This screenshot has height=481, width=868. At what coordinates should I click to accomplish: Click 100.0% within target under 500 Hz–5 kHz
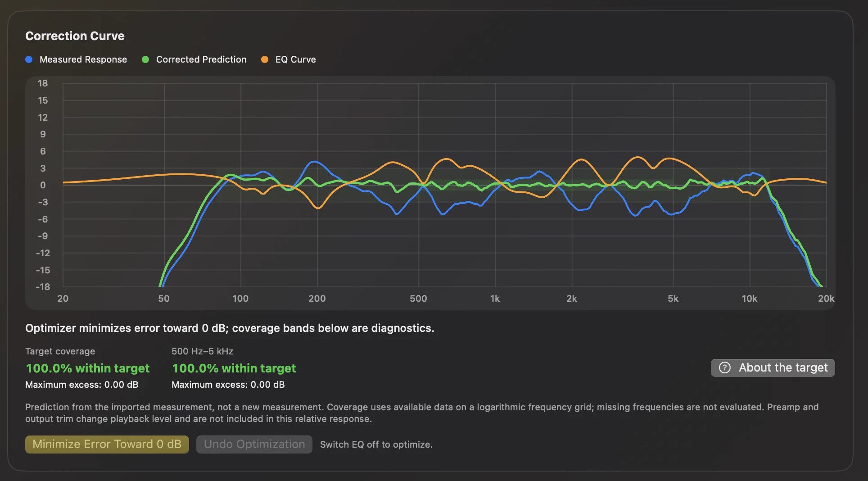(234, 368)
